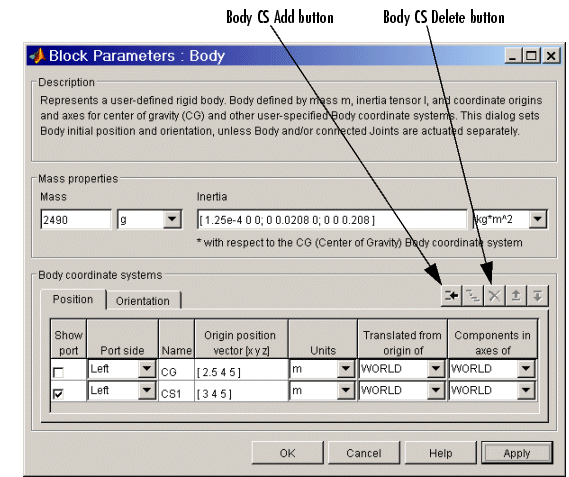Expand Port side dropdown for CG row
Viewport: 569px width, 477px height.
147,369
